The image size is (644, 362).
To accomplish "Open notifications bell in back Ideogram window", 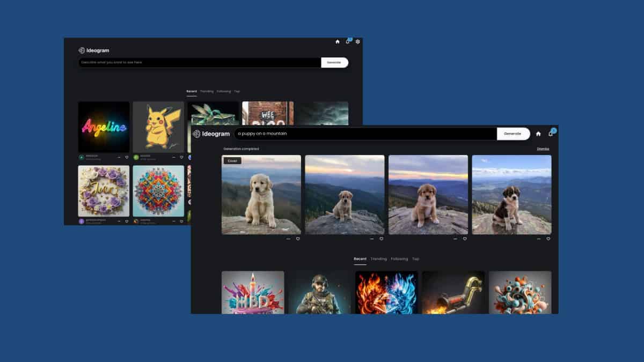I will pyautogui.click(x=348, y=42).
